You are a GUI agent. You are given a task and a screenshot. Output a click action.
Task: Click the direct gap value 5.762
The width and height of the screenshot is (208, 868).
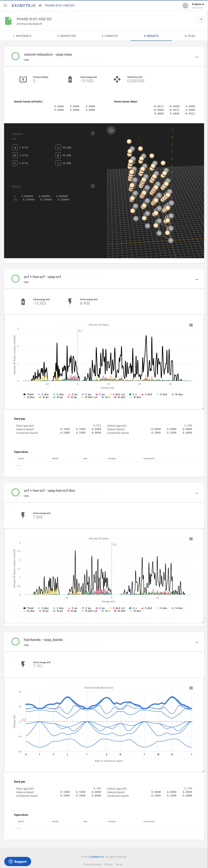97,789
